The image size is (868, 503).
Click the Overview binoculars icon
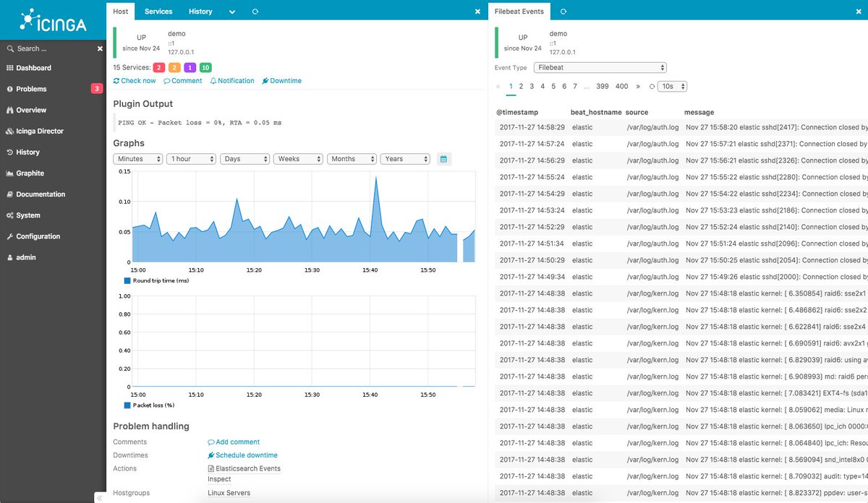pyautogui.click(x=10, y=110)
